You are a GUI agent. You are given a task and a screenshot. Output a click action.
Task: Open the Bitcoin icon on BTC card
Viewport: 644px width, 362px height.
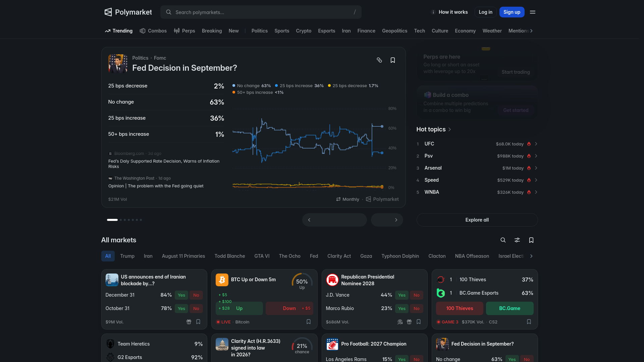pyautogui.click(x=222, y=280)
